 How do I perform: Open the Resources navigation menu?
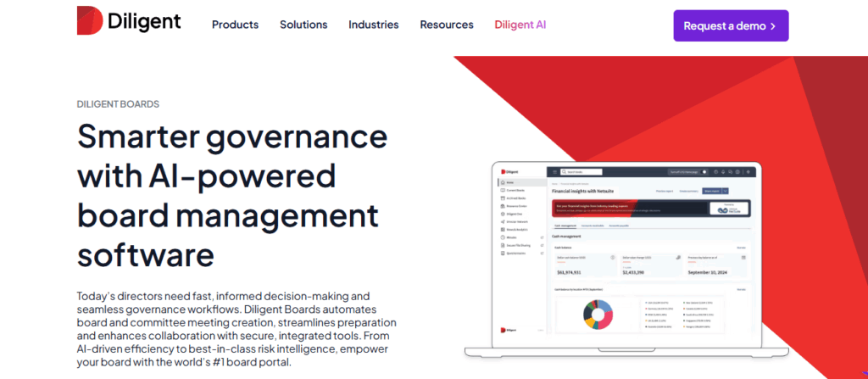pos(447,25)
